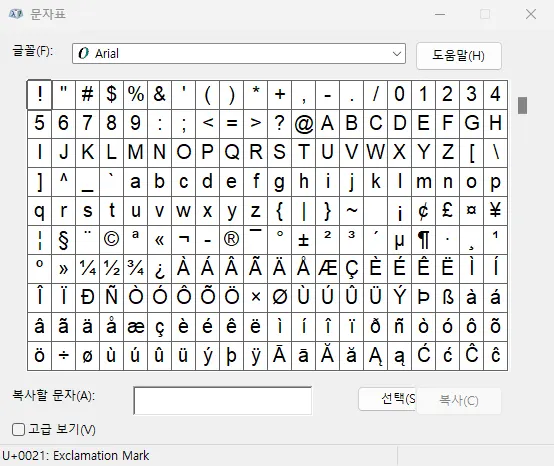This screenshot has width=554, height=466.
Task: Pick the æ lowercase ligature cell
Action: point(136,327)
